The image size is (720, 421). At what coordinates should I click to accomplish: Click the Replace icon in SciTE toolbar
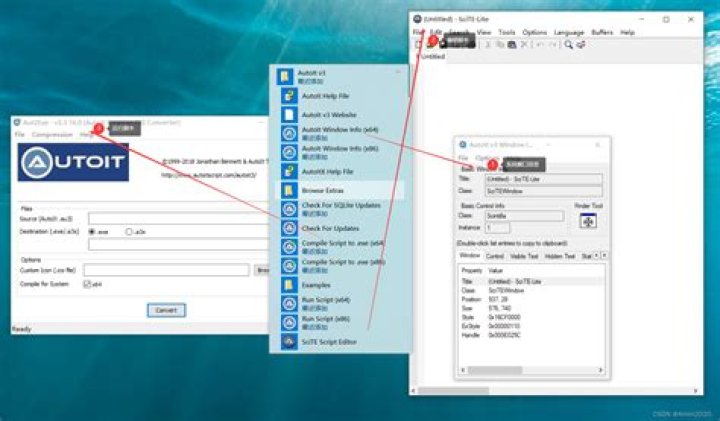[x=581, y=45]
